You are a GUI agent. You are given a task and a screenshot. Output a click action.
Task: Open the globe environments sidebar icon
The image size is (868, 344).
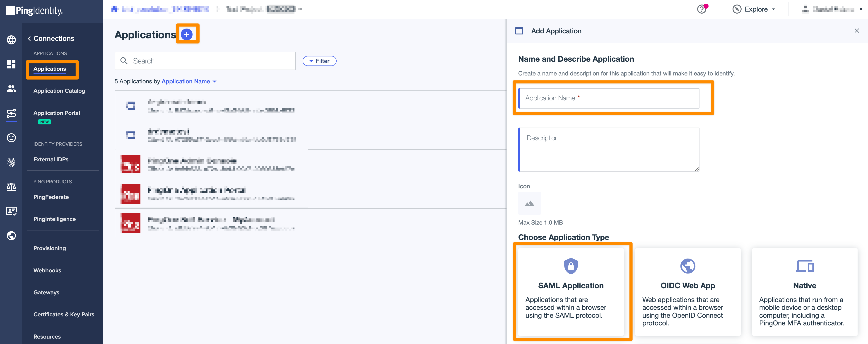click(11, 40)
